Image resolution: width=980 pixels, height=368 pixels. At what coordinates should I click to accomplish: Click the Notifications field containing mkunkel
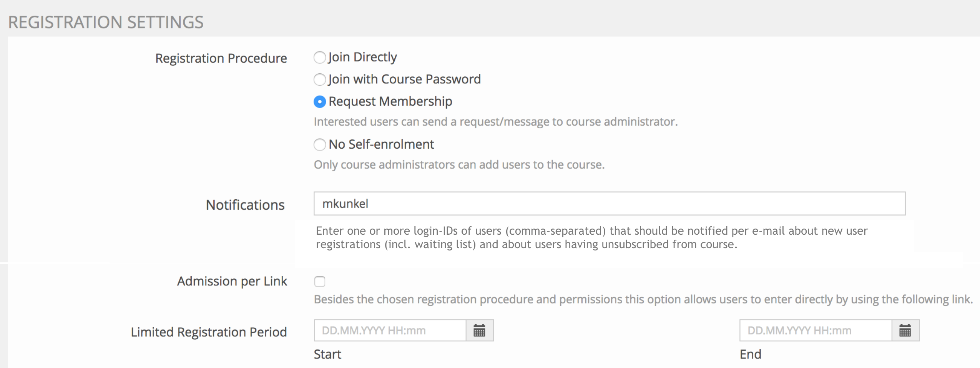point(609,204)
